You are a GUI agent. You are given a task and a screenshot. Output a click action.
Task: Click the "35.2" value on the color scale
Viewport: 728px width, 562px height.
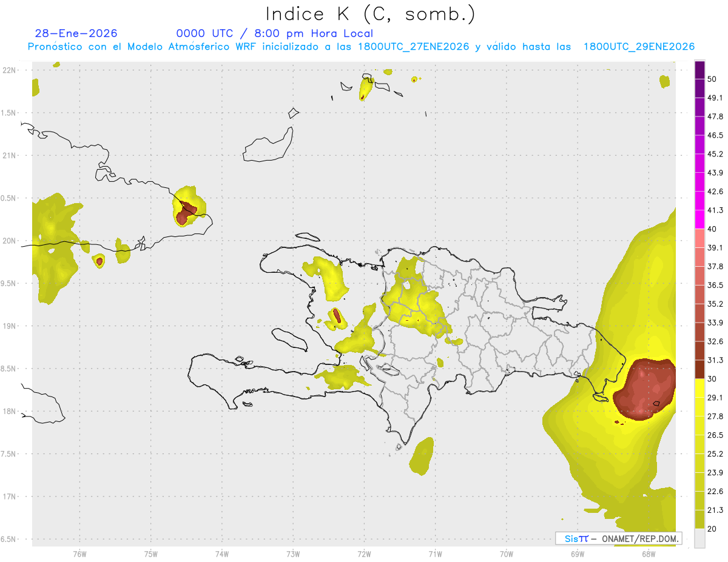point(715,304)
